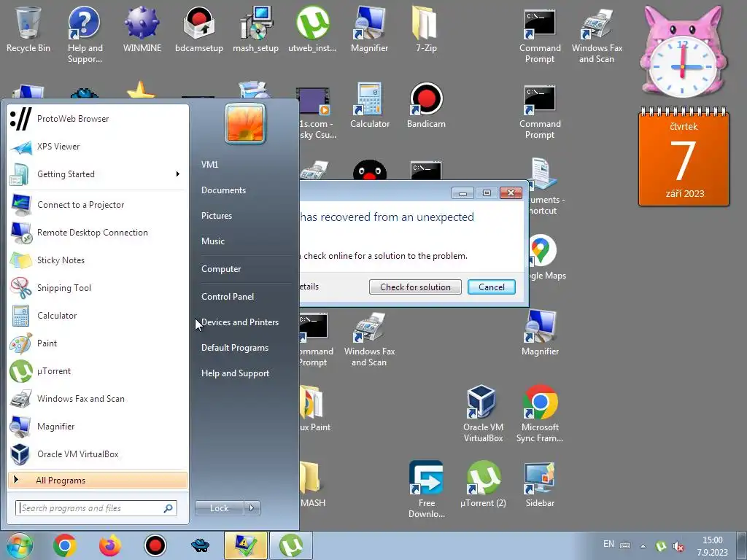Open Paint from Start menu
This screenshot has height=560, width=747.
point(97,343)
